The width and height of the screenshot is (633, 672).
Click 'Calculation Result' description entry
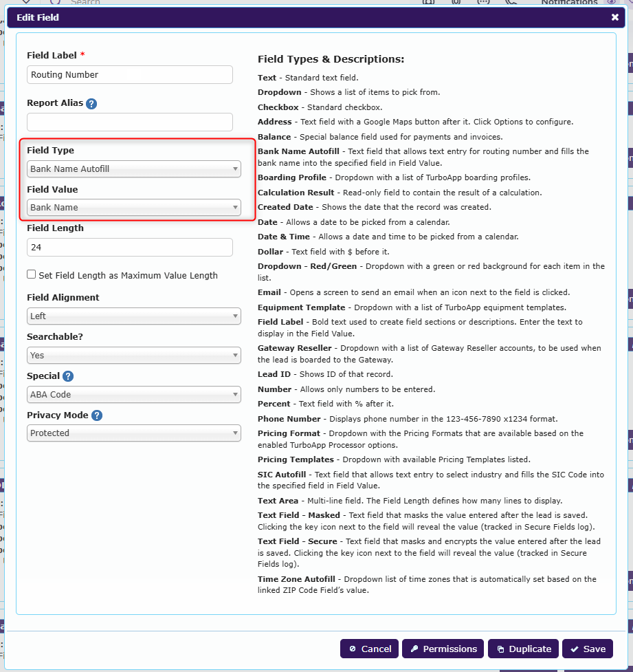(399, 193)
